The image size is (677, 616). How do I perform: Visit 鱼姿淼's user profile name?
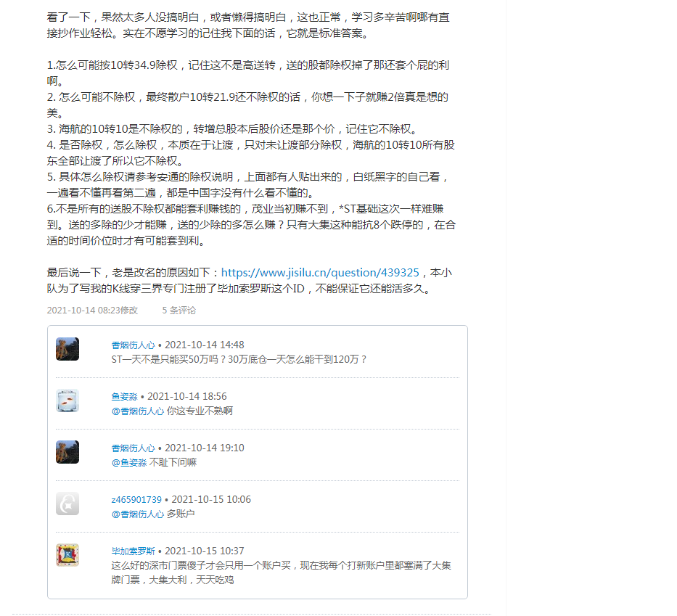tap(124, 396)
